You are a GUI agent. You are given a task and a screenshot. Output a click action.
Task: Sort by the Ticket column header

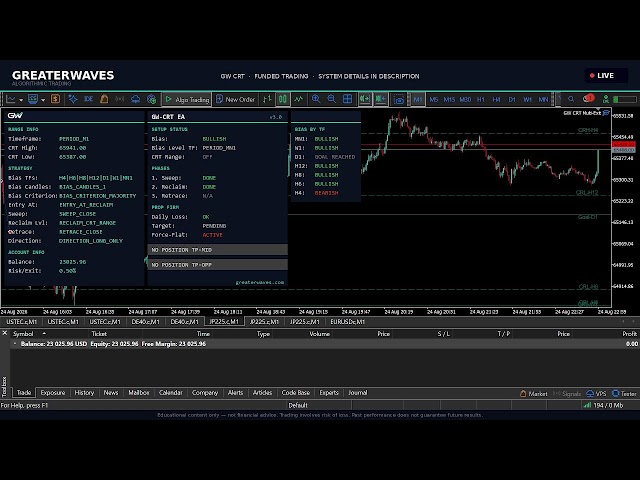[x=99, y=334]
